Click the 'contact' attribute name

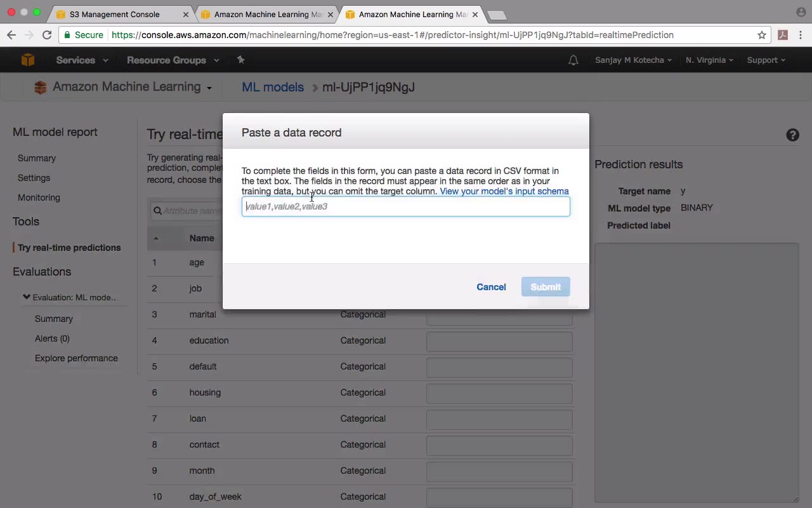coord(204,444)
